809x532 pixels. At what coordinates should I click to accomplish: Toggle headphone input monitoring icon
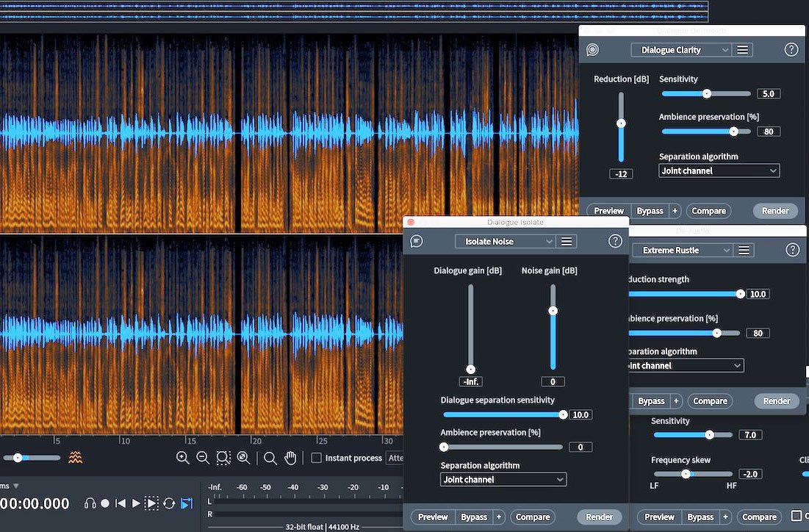pos(90,503)
